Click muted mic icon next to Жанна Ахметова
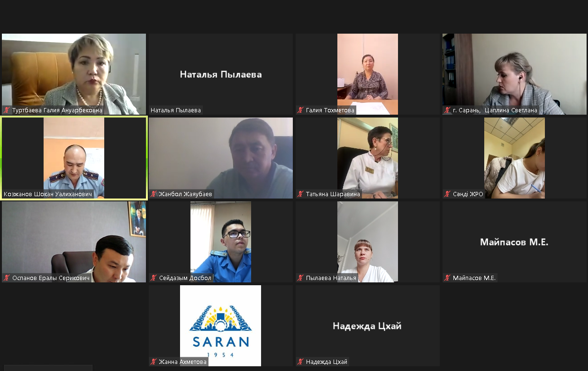This screenshot has height=371, width=588. pos(154,362)
